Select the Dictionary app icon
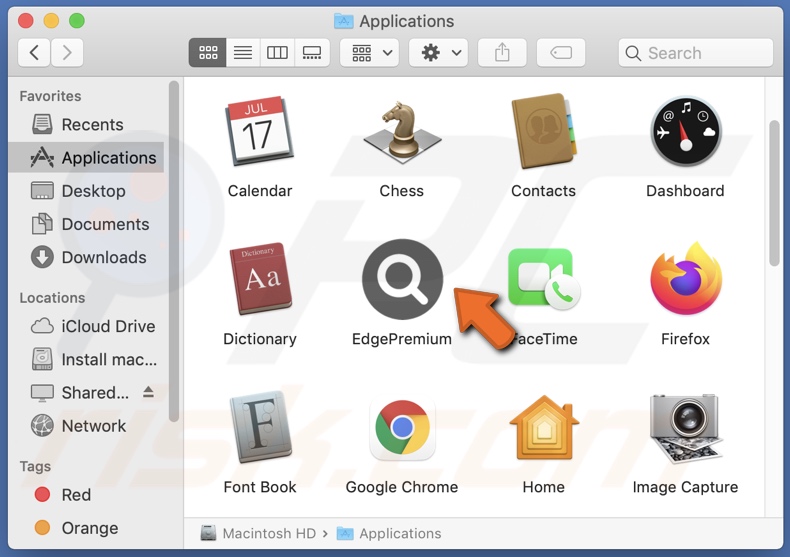 point(260,278)
